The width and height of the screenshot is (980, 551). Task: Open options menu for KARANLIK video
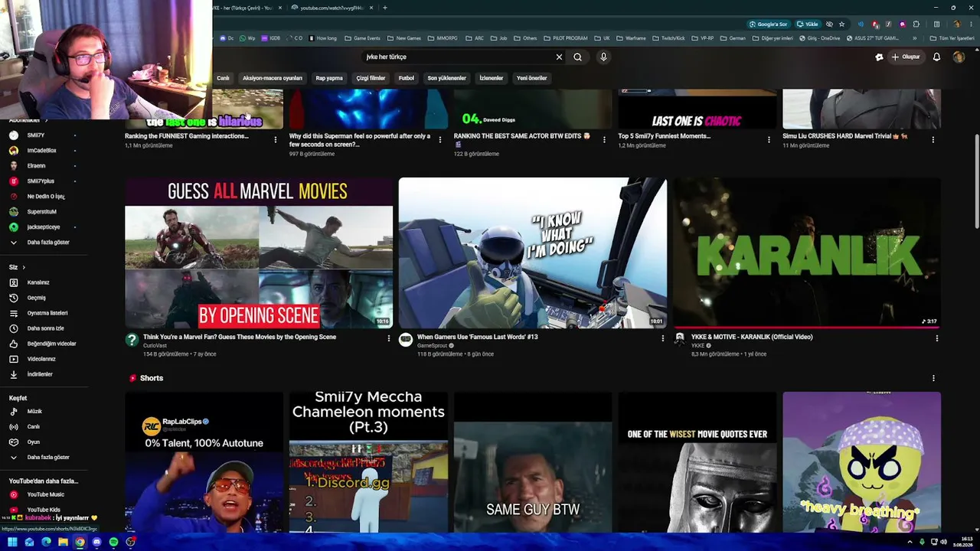click(936, 338)
